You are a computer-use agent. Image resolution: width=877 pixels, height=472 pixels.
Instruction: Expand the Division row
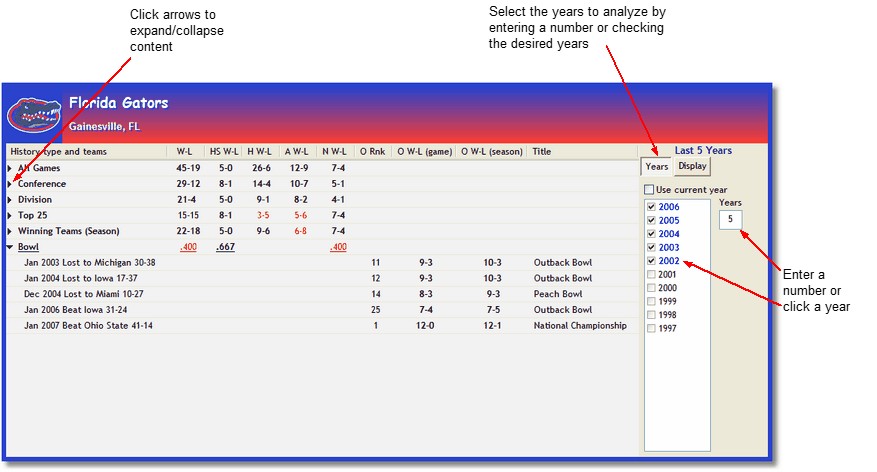tap(10, 200)
